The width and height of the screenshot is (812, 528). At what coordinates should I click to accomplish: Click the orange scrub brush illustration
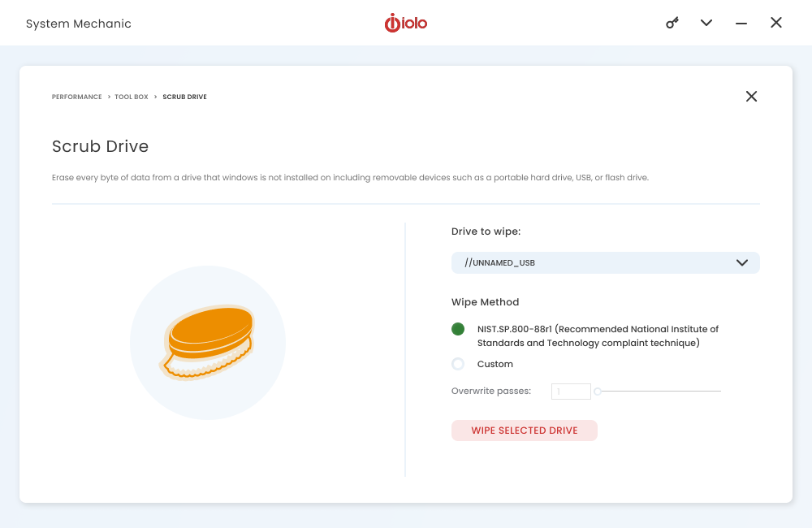(x=208, y=341)
